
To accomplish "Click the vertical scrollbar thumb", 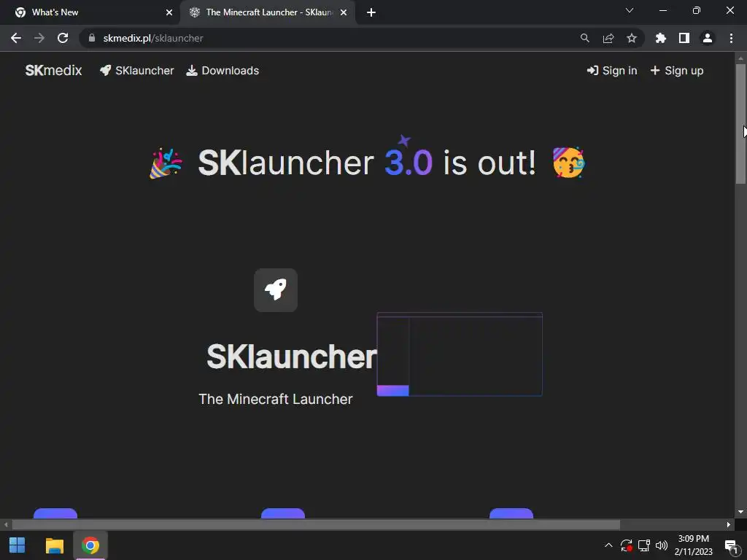I will click(x=740, y=122).
